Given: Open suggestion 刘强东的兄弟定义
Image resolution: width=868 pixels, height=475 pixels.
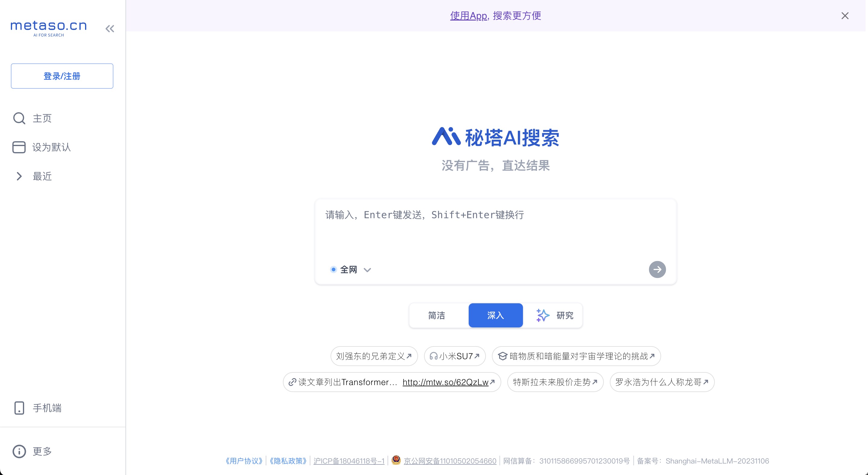Looking at the screenshot, I should tap(374, 356).
